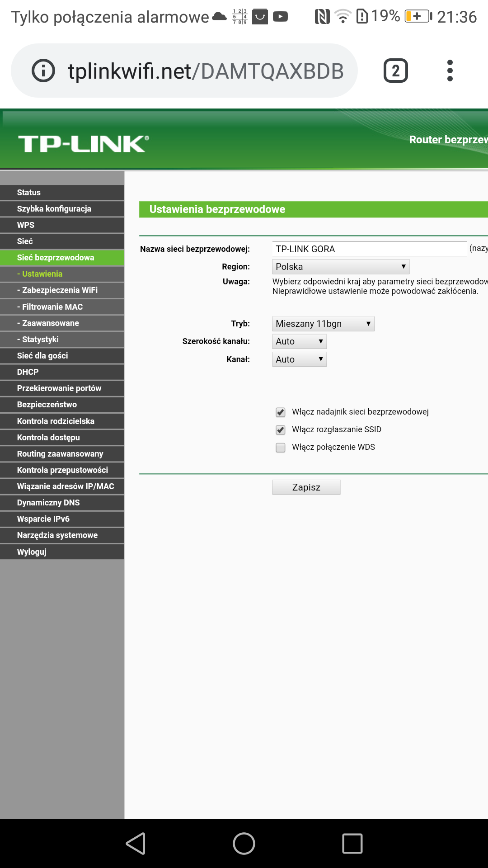This screenshot has width=488, height=868.
Task: Tap the cloud notification icon in status bar
Action: [x=219, y=17]
